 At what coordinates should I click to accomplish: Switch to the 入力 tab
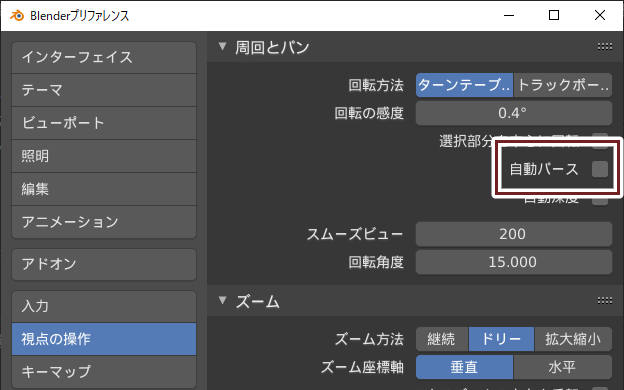pos(104,306)
